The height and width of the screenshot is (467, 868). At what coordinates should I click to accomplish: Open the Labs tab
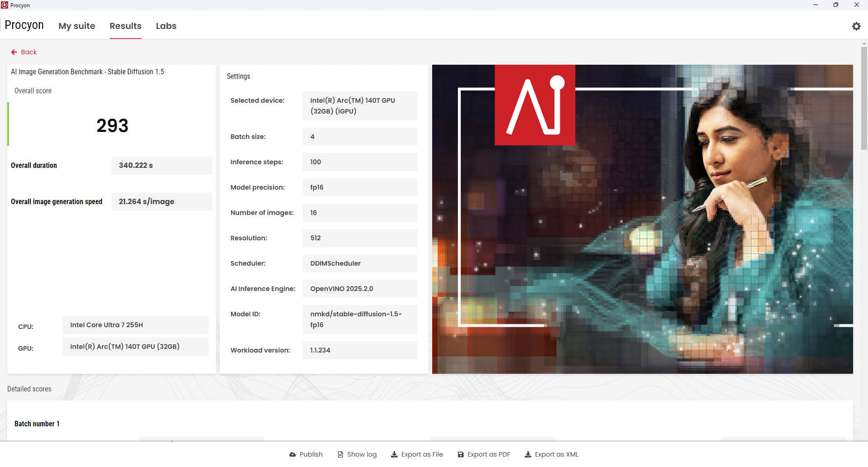click(166, 26)
